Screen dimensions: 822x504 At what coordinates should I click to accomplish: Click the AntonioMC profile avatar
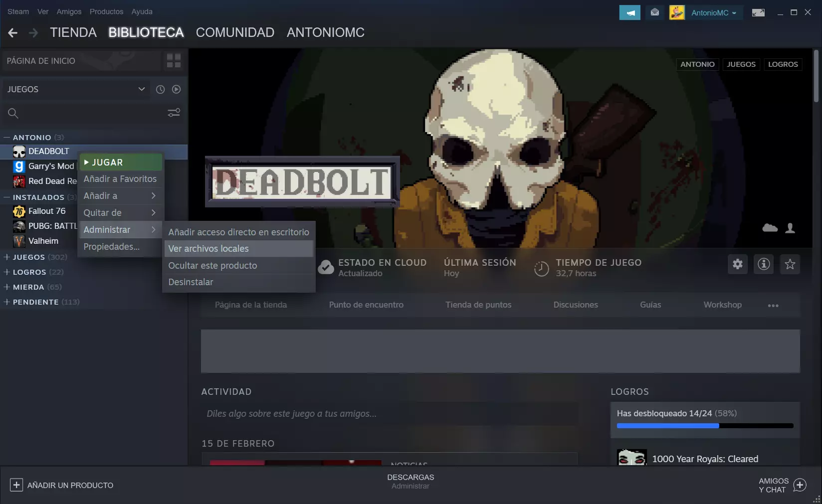tap(677, 12)
